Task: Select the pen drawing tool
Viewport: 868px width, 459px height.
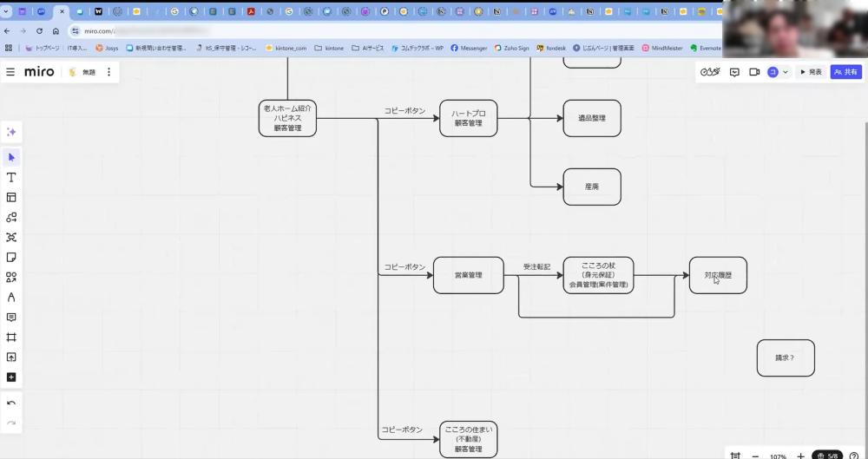Action: (11, 298)
